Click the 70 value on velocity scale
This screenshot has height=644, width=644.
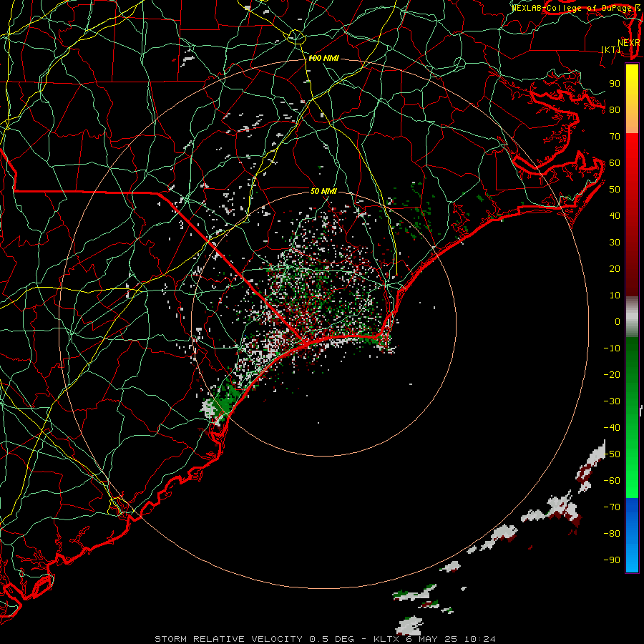615,137
